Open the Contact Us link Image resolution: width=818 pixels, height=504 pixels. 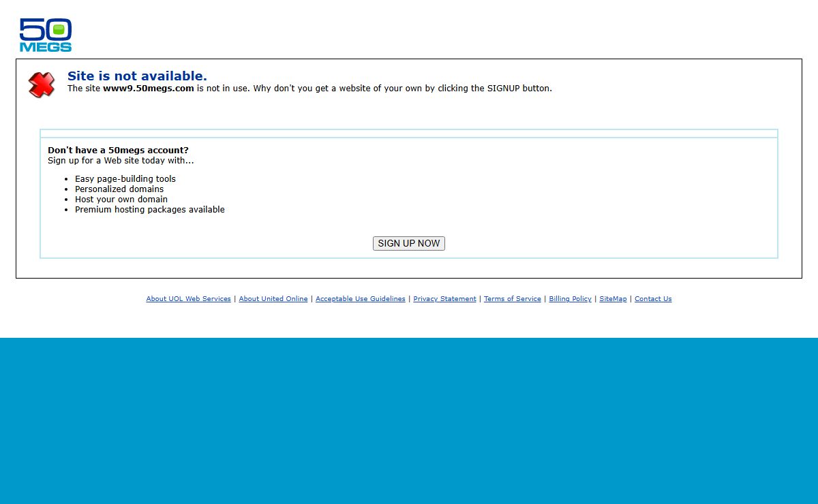pyautogui.click(x=653, y=299)
